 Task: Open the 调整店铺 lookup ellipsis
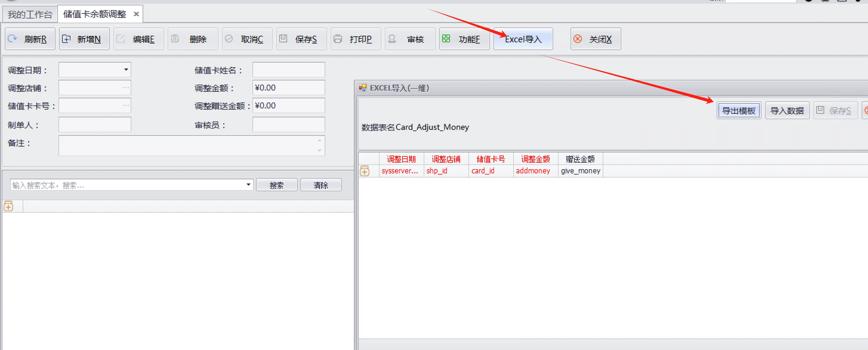coord(126,88)
